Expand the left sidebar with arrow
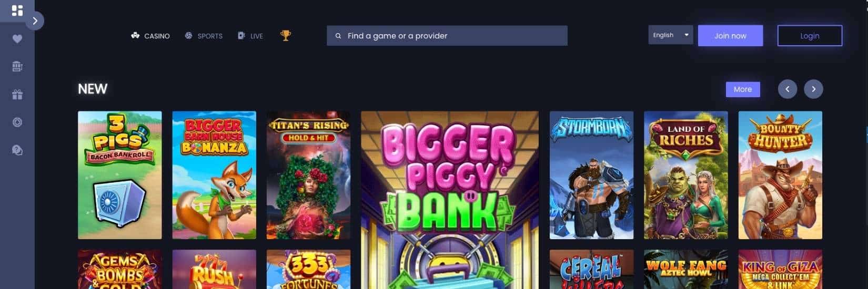Screen dimensions: 868x289 [x=35, y=21]
